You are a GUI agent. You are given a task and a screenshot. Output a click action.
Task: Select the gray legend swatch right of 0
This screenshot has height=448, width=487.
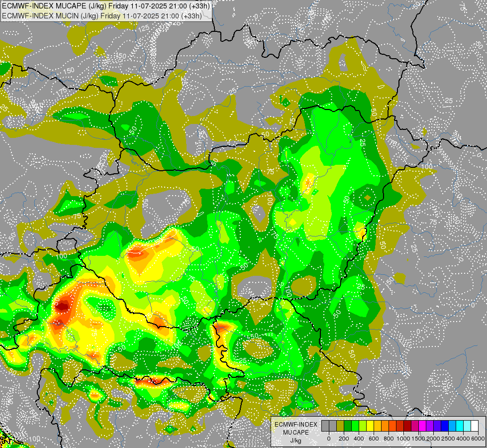pyautogui.click(x=333, y=426)
